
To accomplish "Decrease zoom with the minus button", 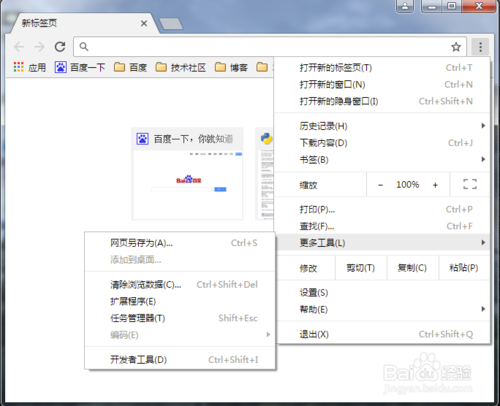I will 380,185.
